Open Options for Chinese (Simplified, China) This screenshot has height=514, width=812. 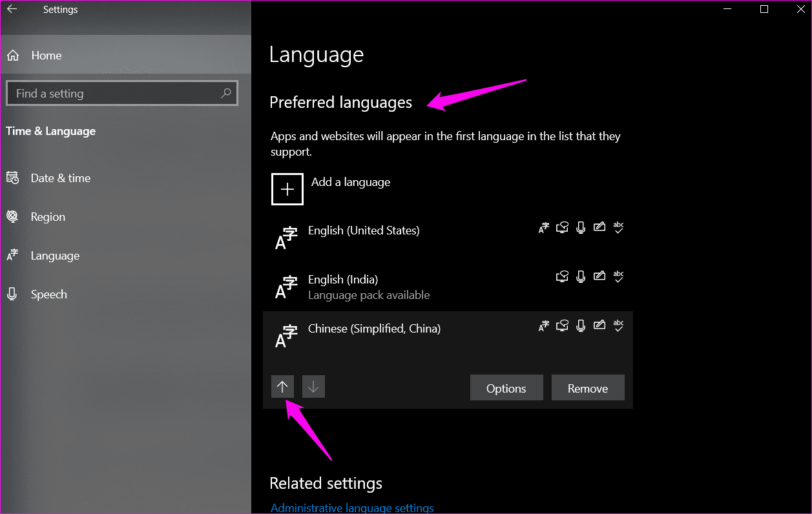point(506,388)
